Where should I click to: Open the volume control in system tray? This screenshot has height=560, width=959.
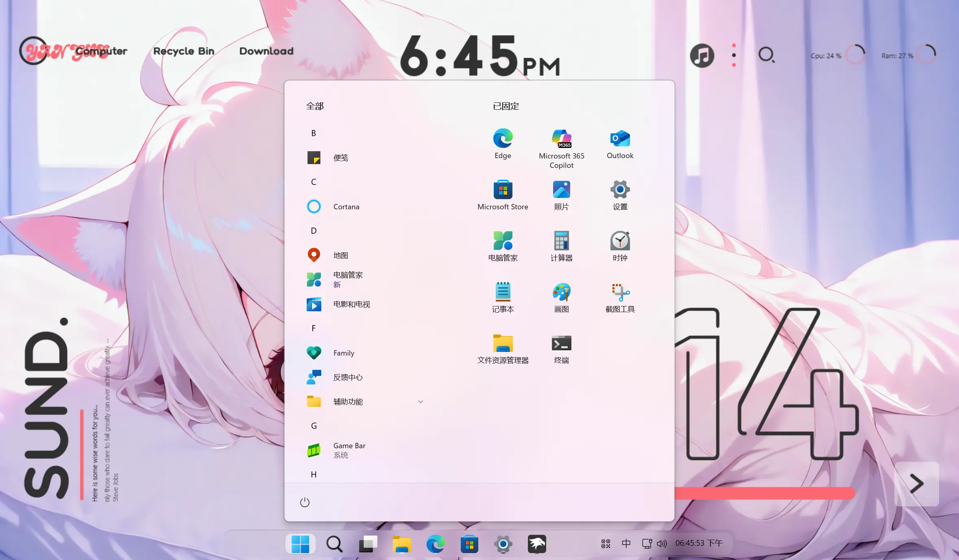click(662, 543)
